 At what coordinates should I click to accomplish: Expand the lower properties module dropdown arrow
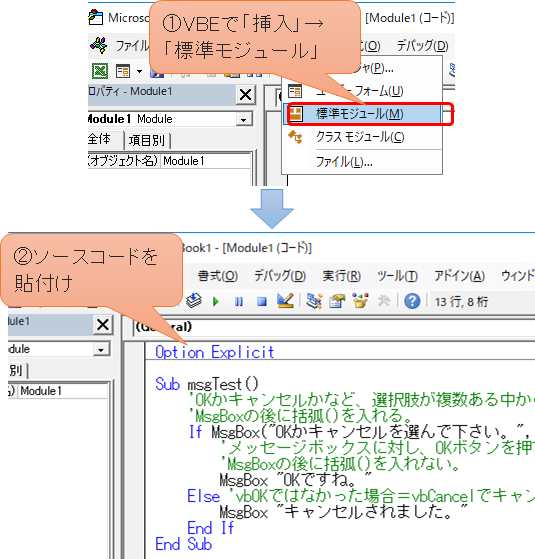point(101,349)
